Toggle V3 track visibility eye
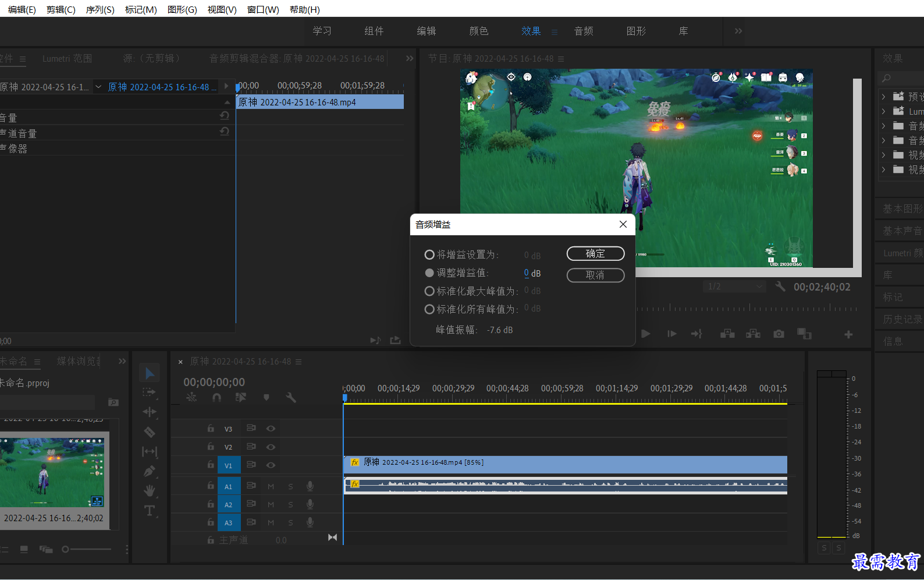The image size is (924, 580). pos(271,428)
